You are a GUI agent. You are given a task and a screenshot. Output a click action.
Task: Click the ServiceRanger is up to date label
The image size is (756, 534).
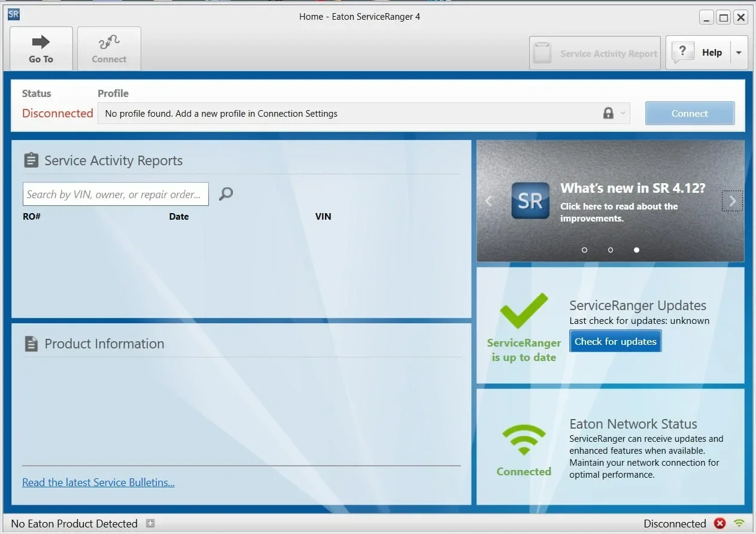[524, 350]
